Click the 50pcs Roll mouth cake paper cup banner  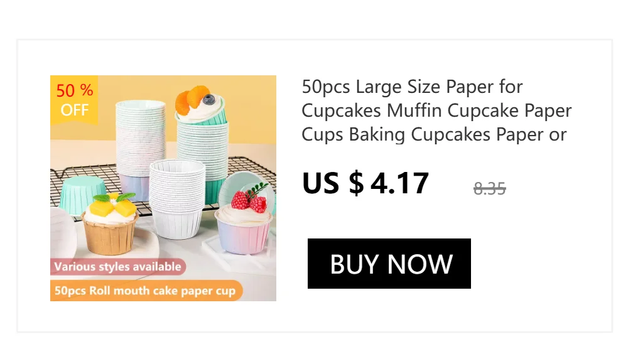[146, 291]
